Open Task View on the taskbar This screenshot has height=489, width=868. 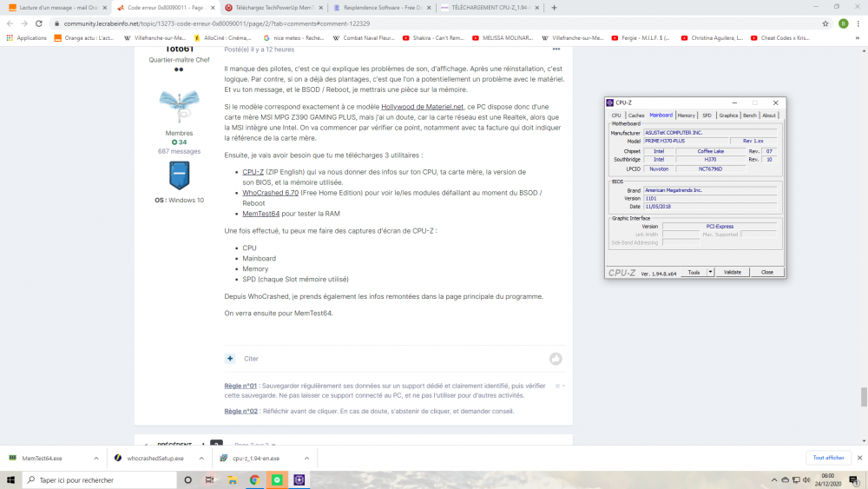(209, 479)
